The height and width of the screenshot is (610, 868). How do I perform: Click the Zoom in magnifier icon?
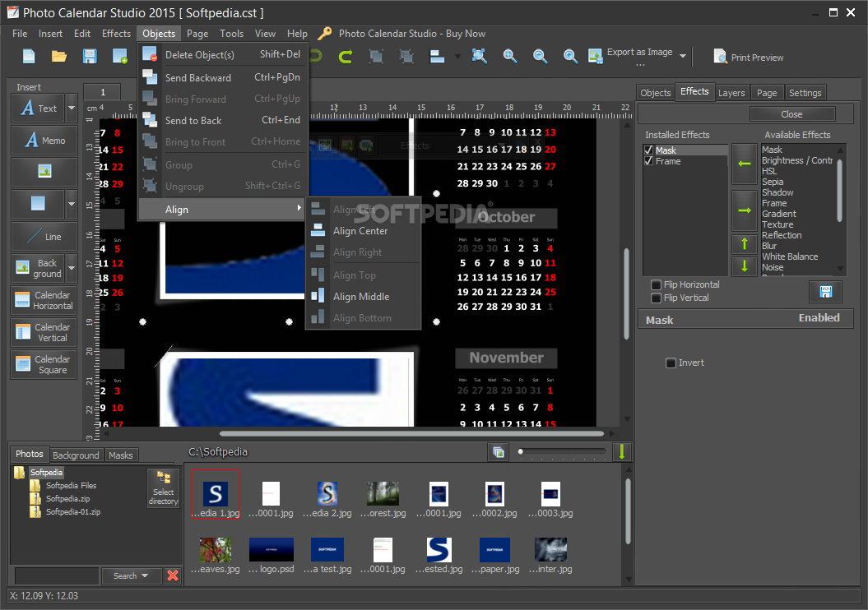510,57
